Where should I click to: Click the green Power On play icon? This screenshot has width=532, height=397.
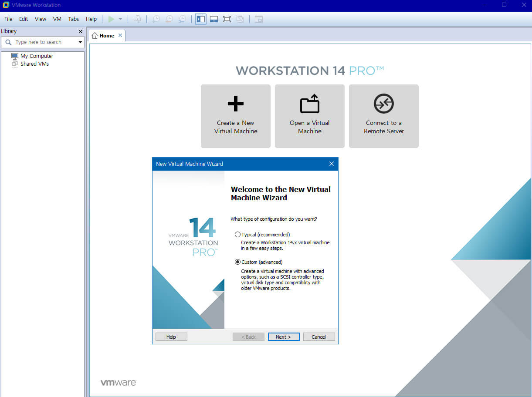pyautogui.click(x=111, y=19)
